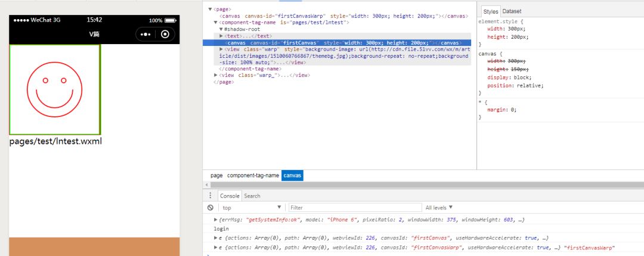Expand the view class warp_ node
This screenshot has width=644, height=256.
(216, 75)
